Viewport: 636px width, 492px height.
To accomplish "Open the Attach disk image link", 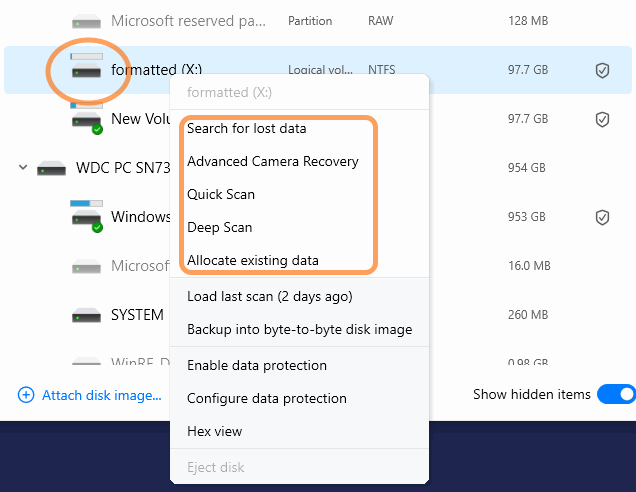I will point(102,395).
